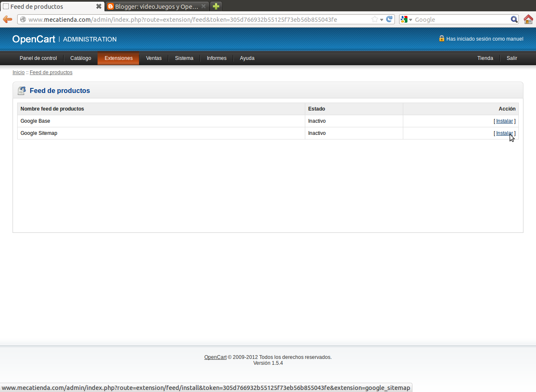536x392 pixels.
Task: Open a new tab with the plus icon
Action: point(216,6)
